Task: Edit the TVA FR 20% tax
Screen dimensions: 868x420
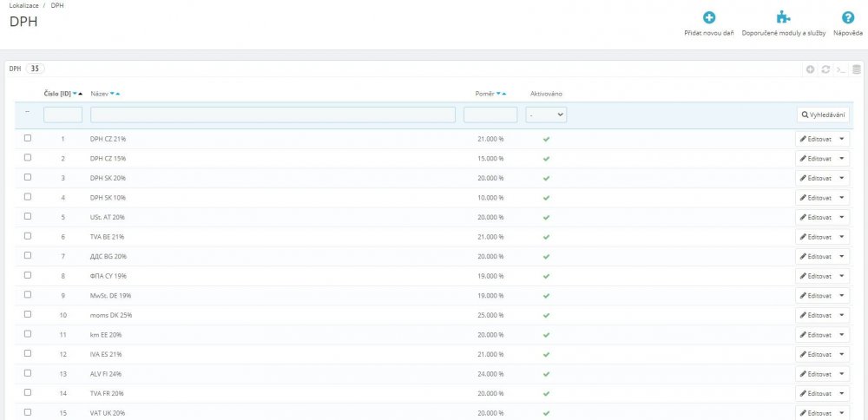Action: (x=816, y=394)
